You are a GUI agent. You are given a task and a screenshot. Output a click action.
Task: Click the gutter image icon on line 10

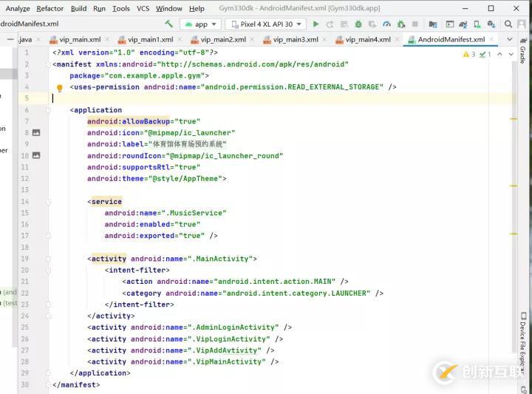[35, 156]
